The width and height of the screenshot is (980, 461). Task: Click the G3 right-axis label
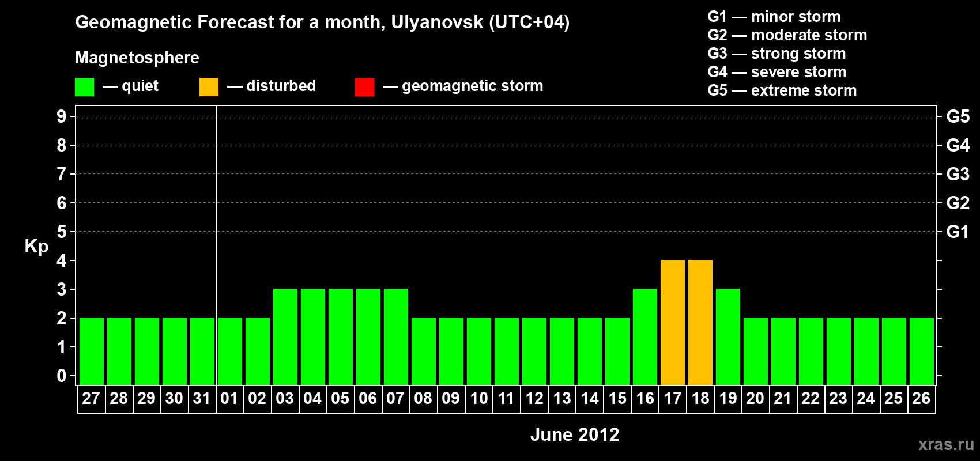coord(958,174)
